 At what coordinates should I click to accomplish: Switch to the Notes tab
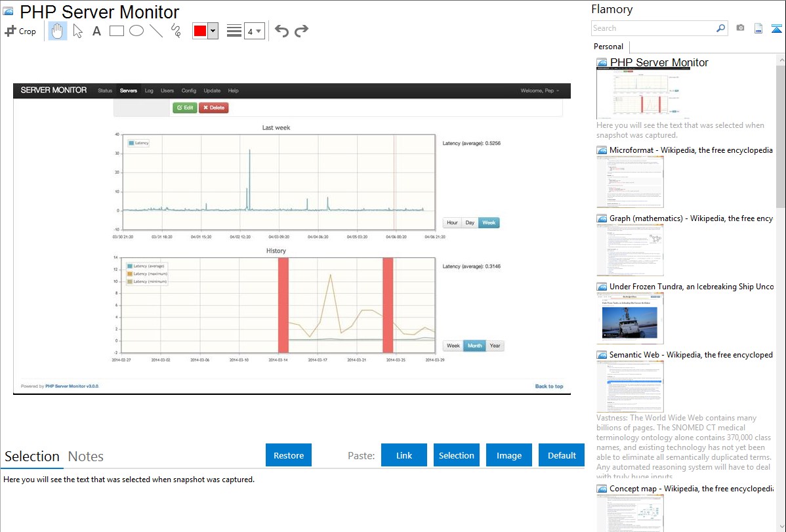click(86, 457)
